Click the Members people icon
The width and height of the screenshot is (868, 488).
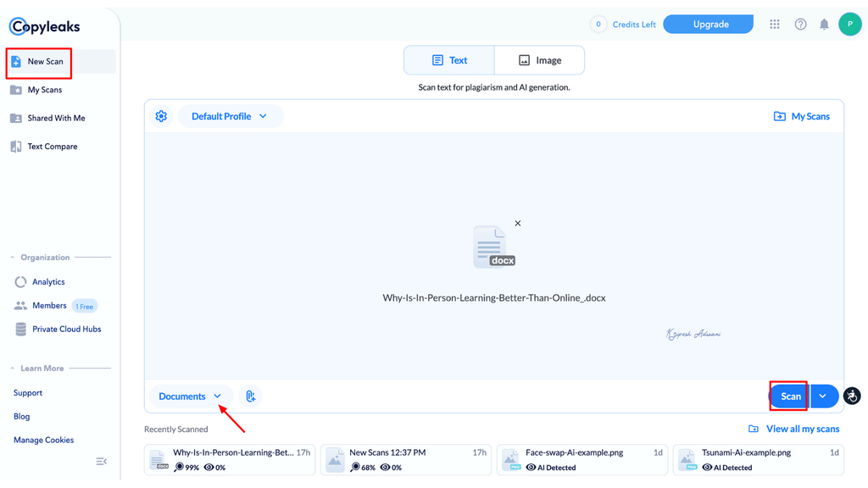tap(20, 305)
